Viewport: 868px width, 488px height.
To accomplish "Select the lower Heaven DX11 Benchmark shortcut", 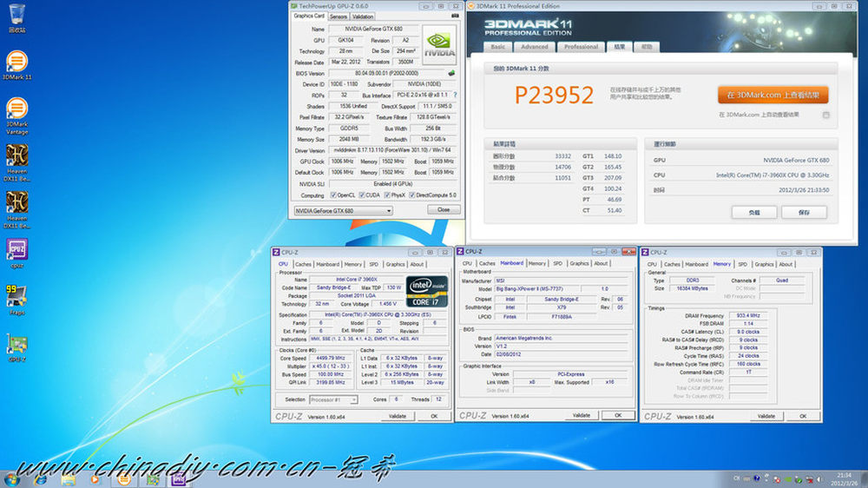I will [16, 210].
